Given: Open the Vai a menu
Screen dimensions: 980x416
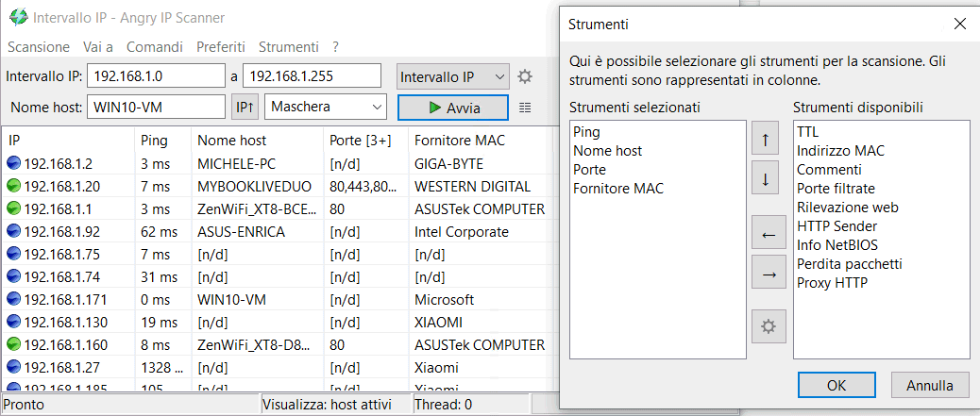Looking at the screenshot, I should click(x=97, y=47).
